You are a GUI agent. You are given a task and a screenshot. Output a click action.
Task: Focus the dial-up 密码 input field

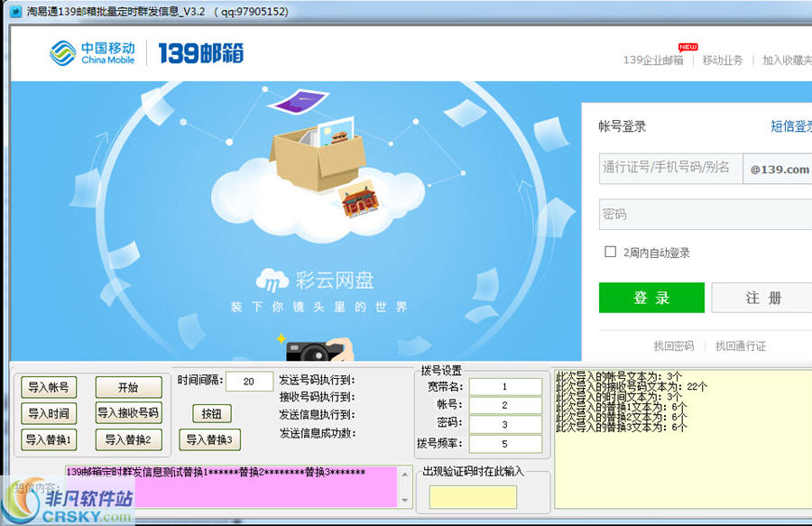pos(505,425)
